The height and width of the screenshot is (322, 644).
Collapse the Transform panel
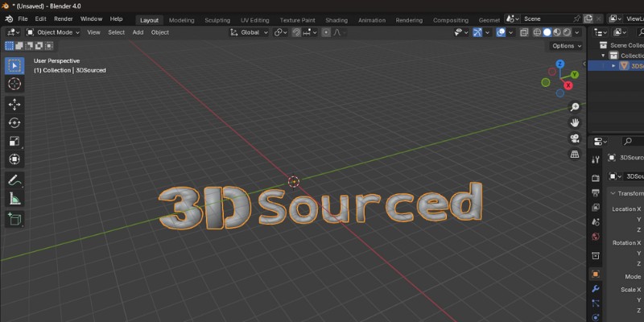613,193
